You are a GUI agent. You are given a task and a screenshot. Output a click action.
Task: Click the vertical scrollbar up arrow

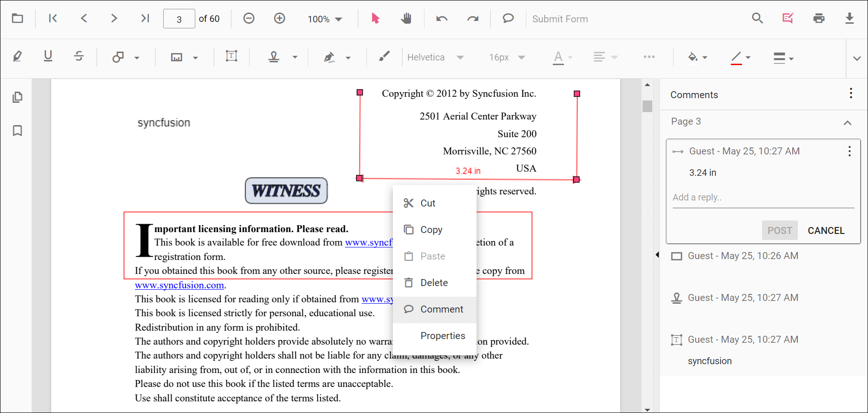click(x=647, y=85)
